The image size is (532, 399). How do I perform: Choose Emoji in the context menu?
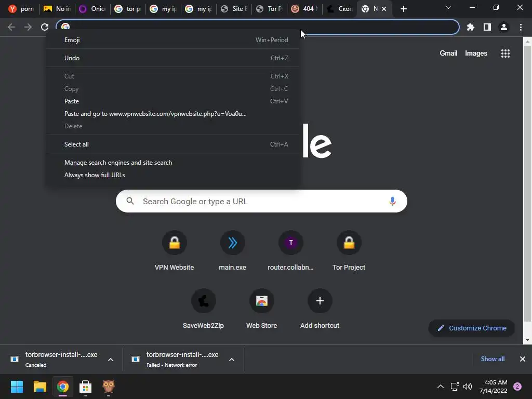click(173, 39)
